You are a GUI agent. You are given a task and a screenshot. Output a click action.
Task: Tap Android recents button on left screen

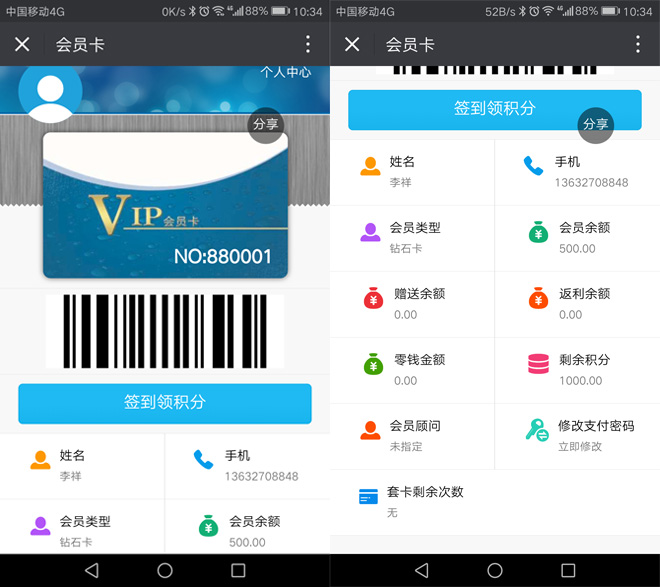238,571
